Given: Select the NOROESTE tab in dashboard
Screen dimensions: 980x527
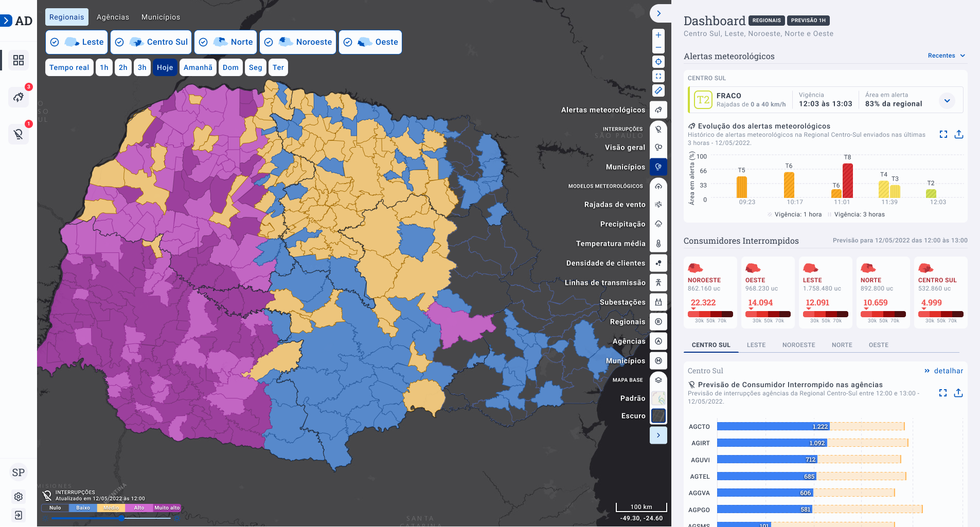Looking at the screenshot, I should click(798, 345).
